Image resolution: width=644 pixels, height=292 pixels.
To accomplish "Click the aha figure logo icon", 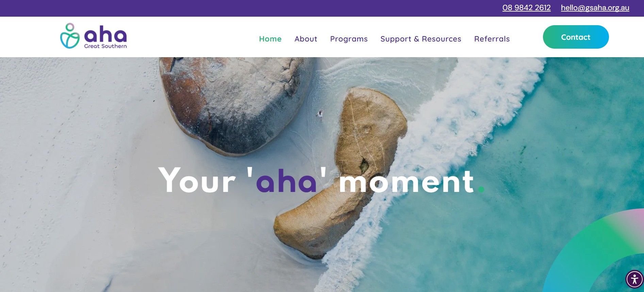I will (x=70, y=36).
